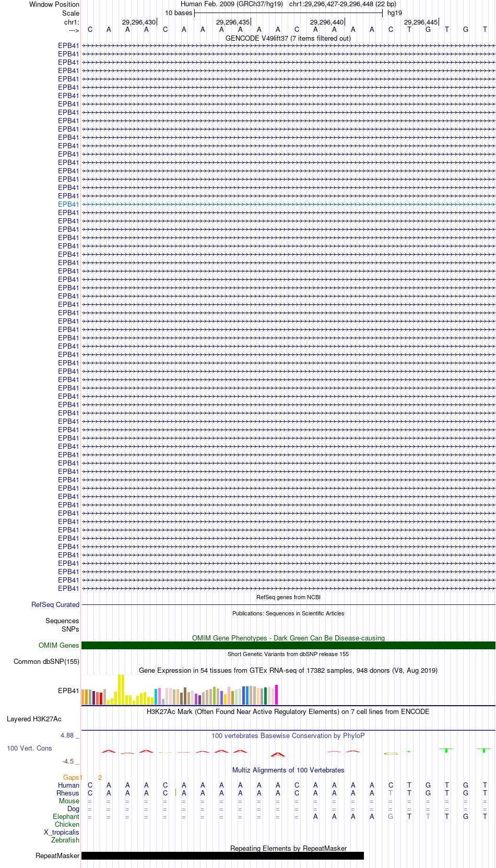
Task: Click the orange insertion mark in Rhesus row
Action: (x=175, y=793)
